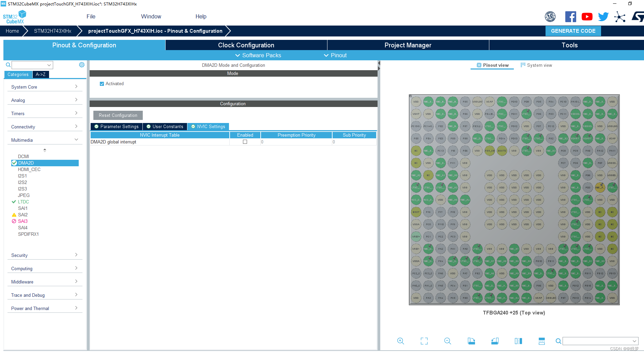Open the Window menu

151,16
